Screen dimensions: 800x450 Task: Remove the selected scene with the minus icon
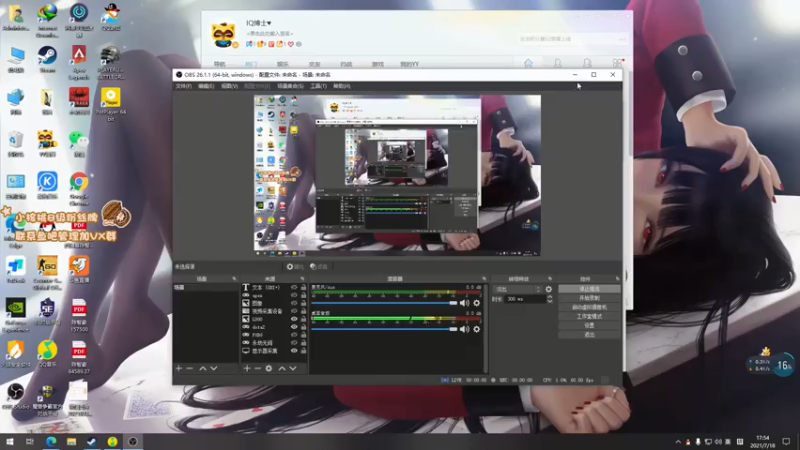coord(189,368)
